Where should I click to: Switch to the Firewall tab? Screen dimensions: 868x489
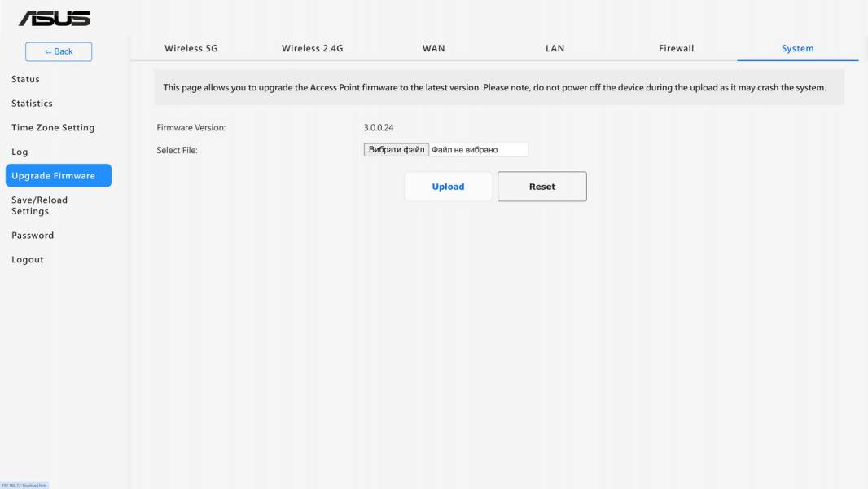click(676, 48)
